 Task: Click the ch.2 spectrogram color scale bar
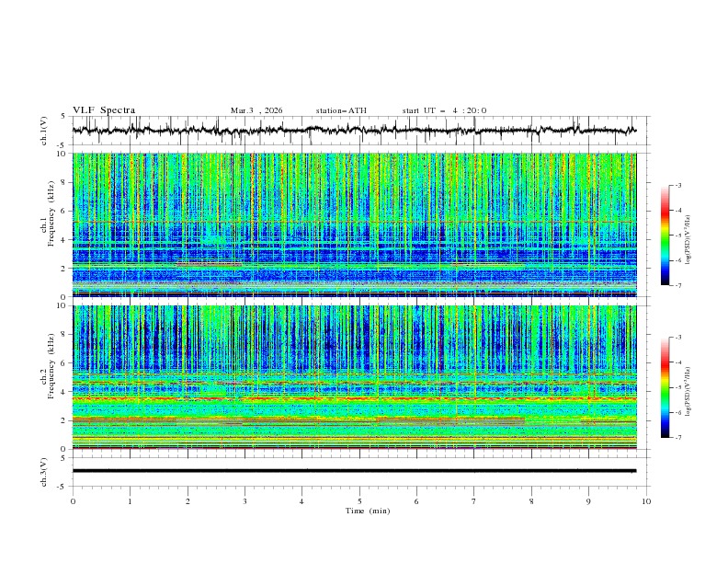click(x=665, y=387)
